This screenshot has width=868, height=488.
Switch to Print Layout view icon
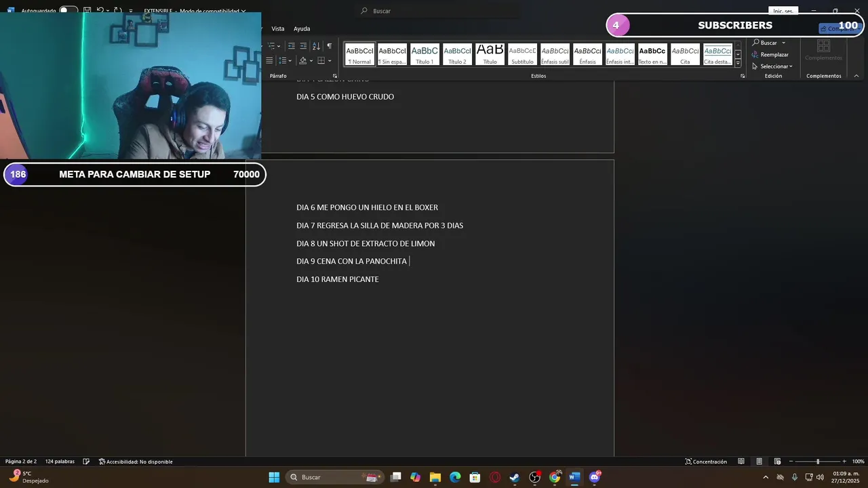point(759,462)
